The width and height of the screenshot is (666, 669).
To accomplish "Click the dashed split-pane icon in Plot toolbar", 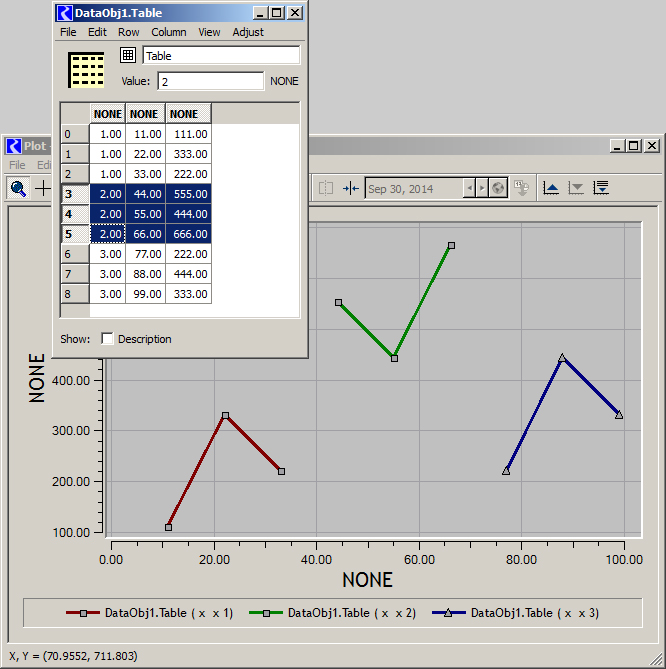I will click(326, 188).
